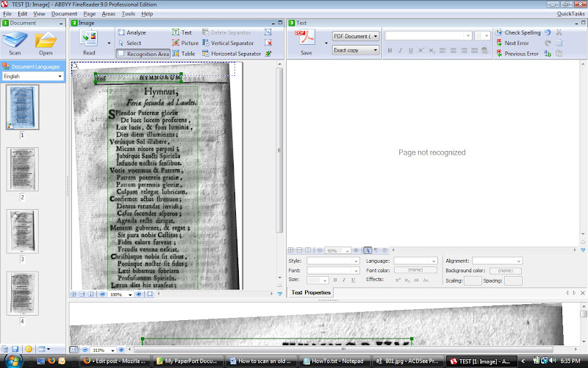588x368 pixels.
Task: Toggle Underline formatting in Text toolbar
Action: pos(411,50)
